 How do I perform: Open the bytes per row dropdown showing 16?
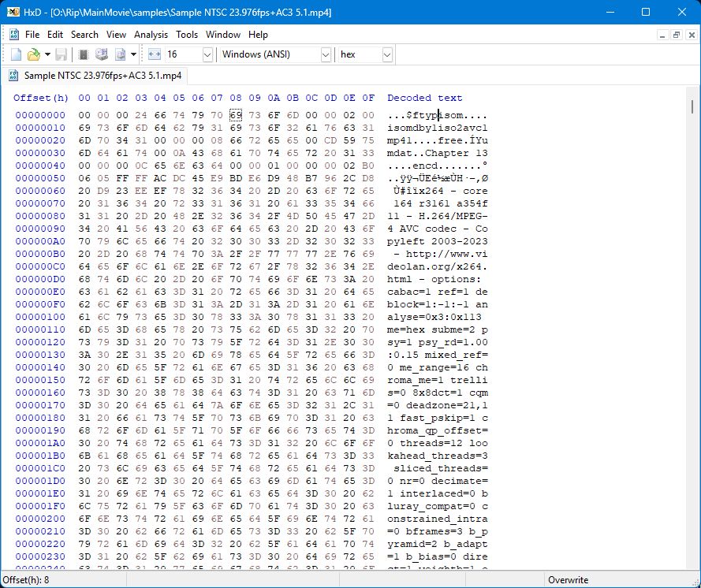click(x=207, y=55)
